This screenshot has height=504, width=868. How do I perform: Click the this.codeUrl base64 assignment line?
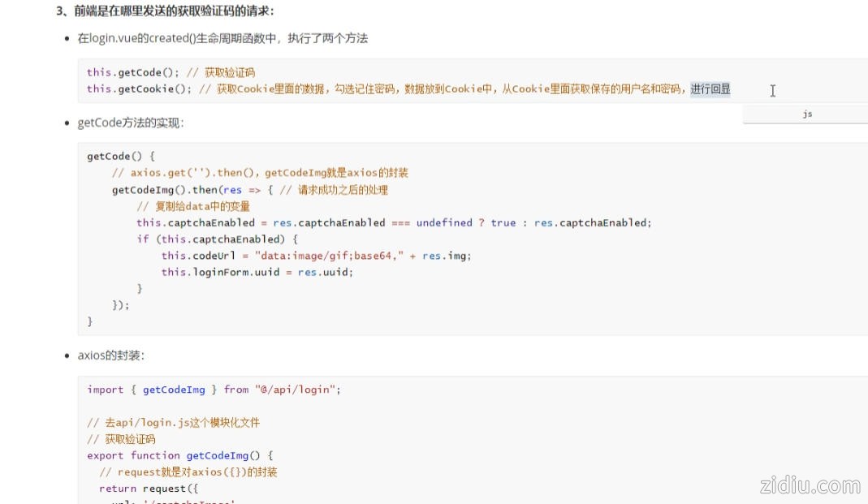click(316, 256)
